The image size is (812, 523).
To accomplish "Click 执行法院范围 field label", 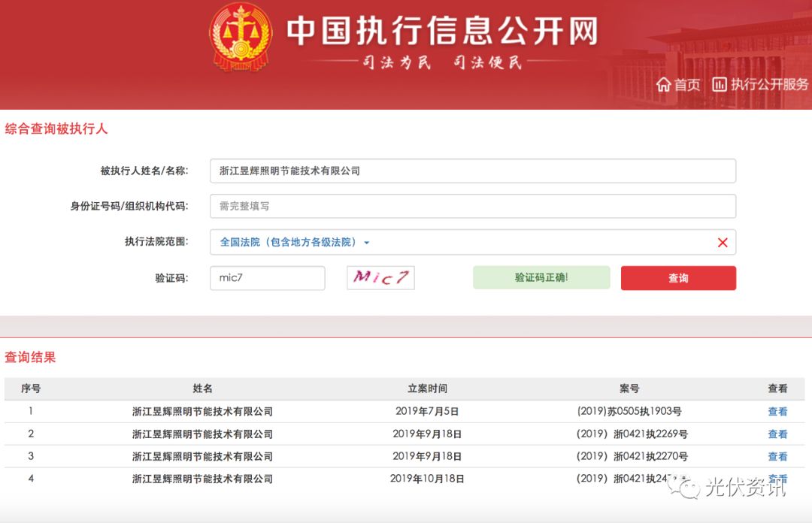I will [x=156, y=242].
